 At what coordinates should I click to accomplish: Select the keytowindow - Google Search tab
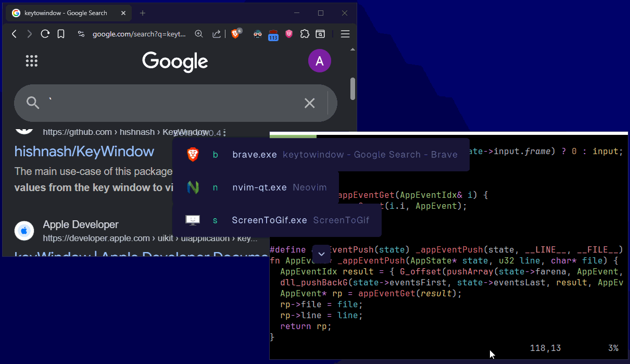tap(68, 13)
